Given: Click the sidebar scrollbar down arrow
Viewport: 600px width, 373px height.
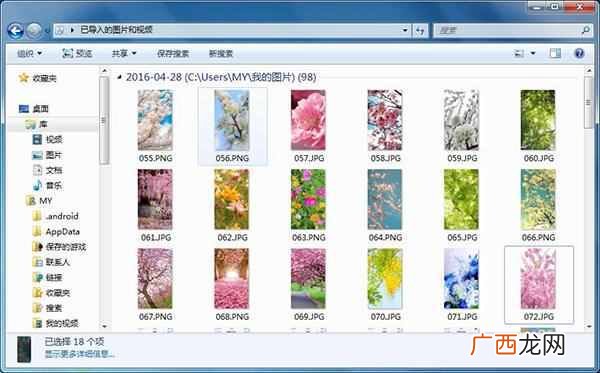Looking at the screenshot, I should [x=104, y=326].
